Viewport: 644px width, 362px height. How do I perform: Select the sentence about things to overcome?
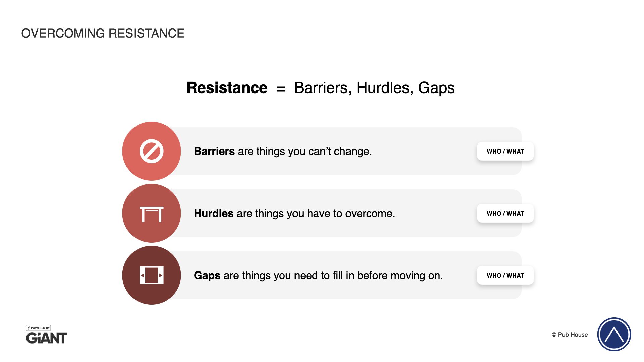(294, 213)
